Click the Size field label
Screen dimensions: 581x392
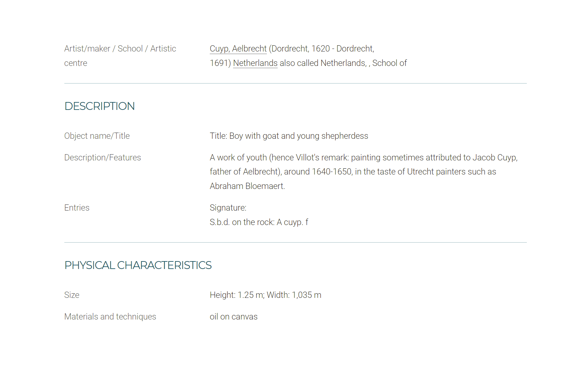pos(72,295)
